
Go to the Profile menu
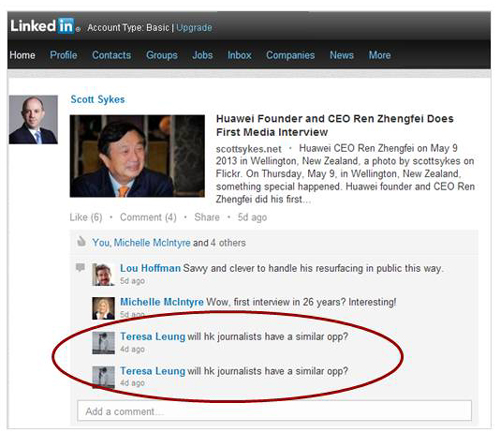(x=63, y=55)
